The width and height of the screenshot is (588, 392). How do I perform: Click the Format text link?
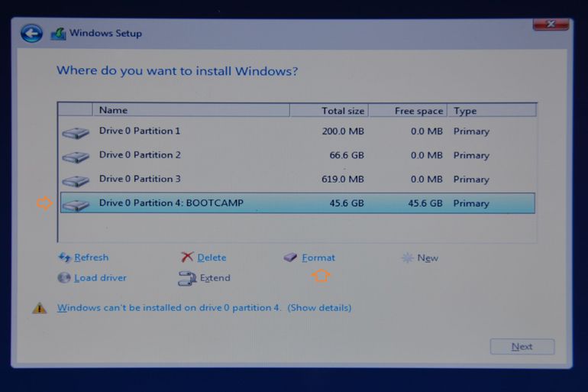(318, 258)
